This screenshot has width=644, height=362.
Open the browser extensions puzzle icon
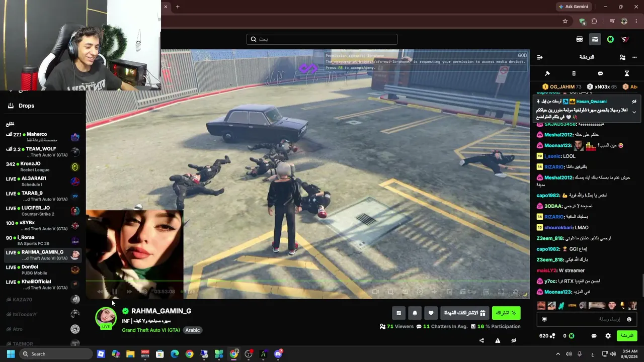click(x=594, y=21)
